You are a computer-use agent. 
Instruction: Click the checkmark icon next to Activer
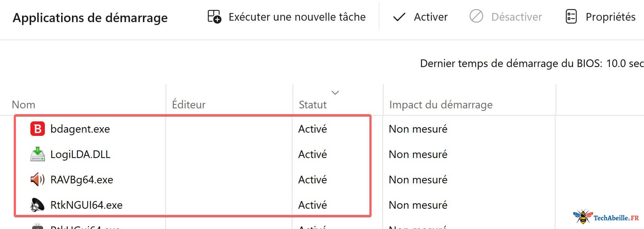399,17
